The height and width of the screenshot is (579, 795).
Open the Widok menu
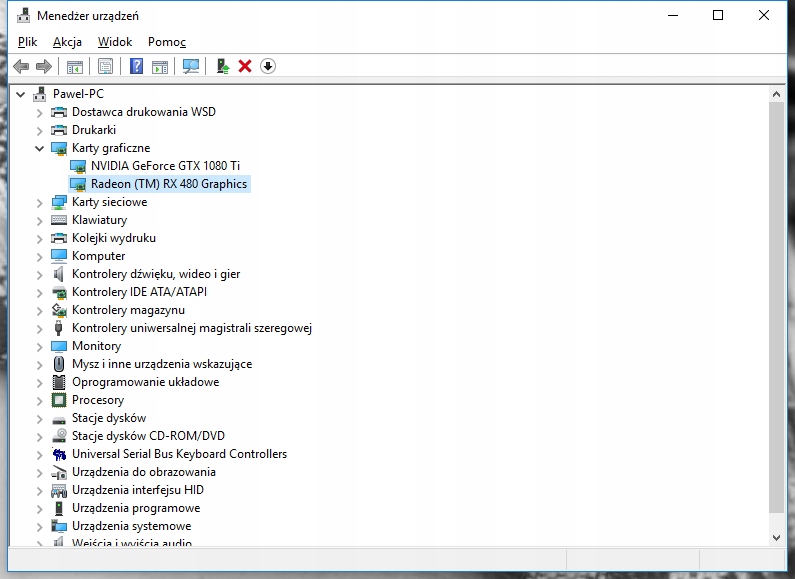pyautogui.click(x=115, y=42)
